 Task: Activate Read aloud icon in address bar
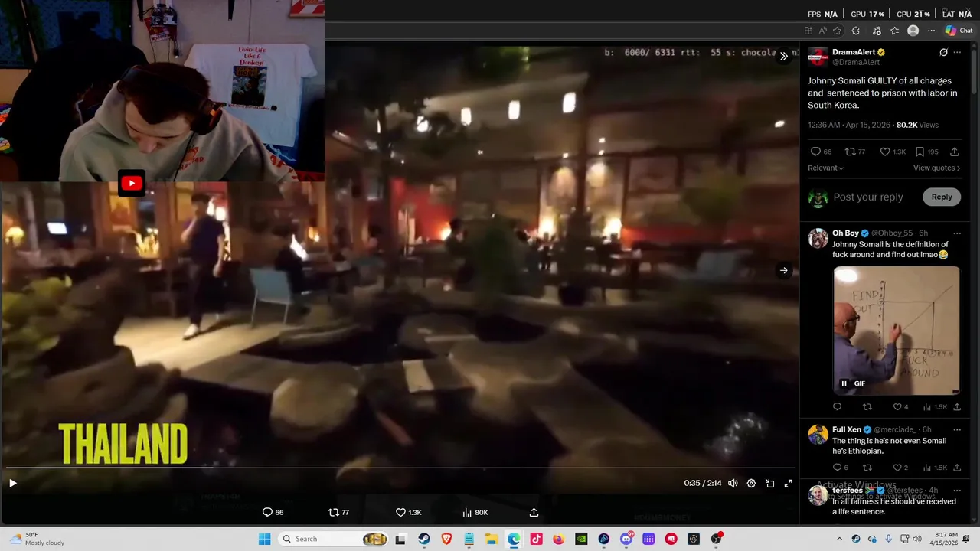point(822,31)
